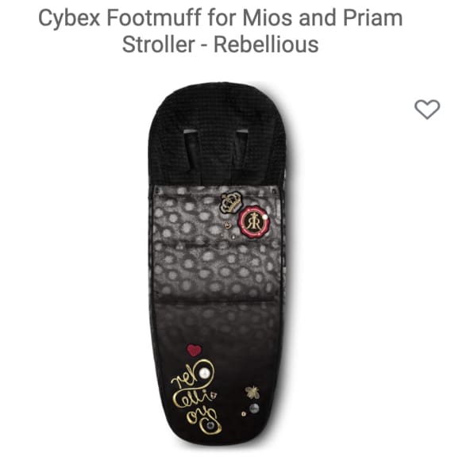This screenshot has width=474, height=476.
Task: Click the small gold stud beside gray stud
Action: [x=244, y=413]
